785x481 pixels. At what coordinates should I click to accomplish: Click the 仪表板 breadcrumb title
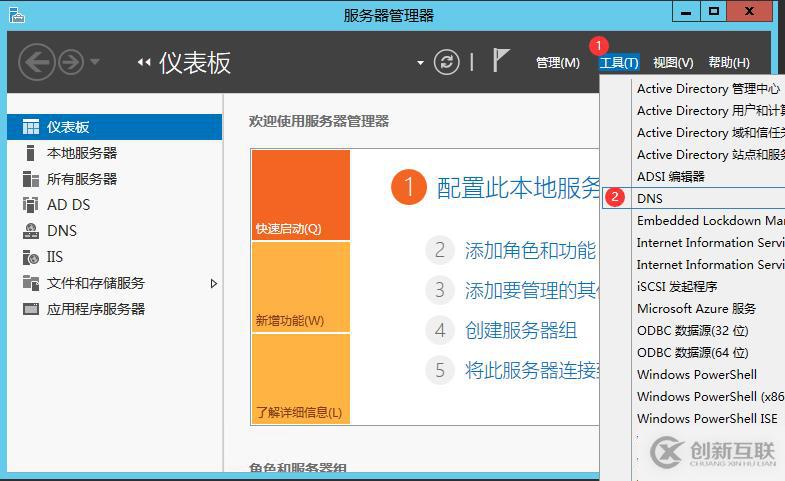point(195,63)
